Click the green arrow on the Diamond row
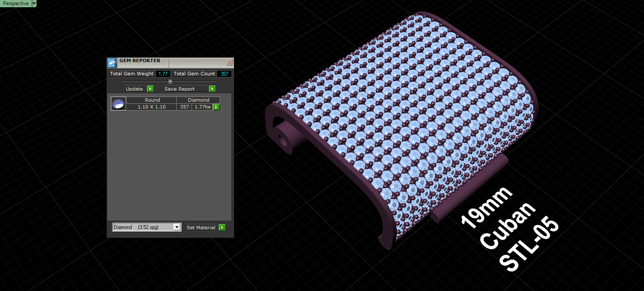 [216, 107]
